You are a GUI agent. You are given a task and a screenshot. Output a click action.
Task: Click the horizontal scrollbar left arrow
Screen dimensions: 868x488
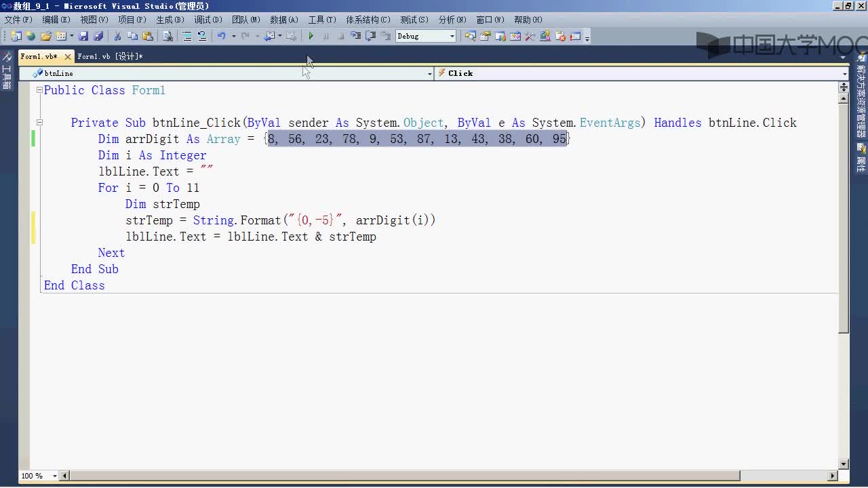pyautogui.click(x=65, y=476)
